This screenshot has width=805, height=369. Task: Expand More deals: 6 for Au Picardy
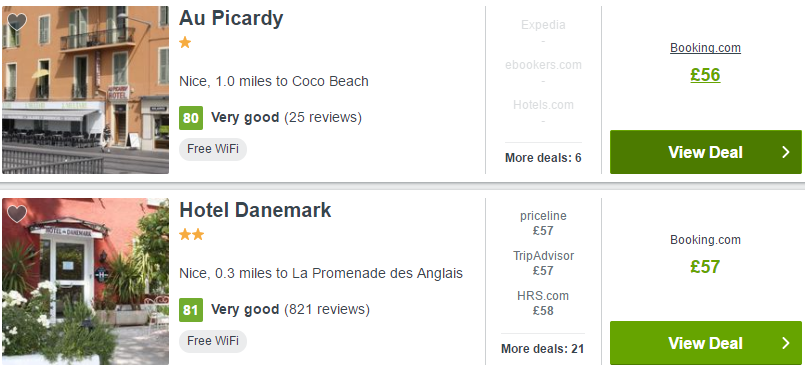[x=543, y=158]
